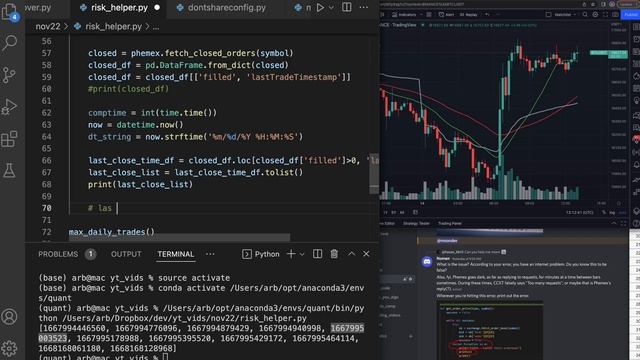Screen dimensions: 640x360
Task: Open the go-to-date calendar icon
Action: click(x=415, y=212)
